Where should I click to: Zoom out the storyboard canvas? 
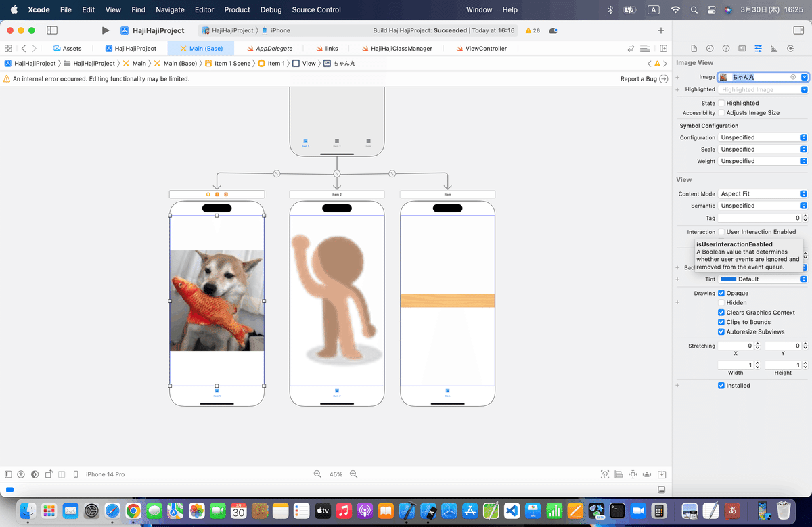click(317, 474)
